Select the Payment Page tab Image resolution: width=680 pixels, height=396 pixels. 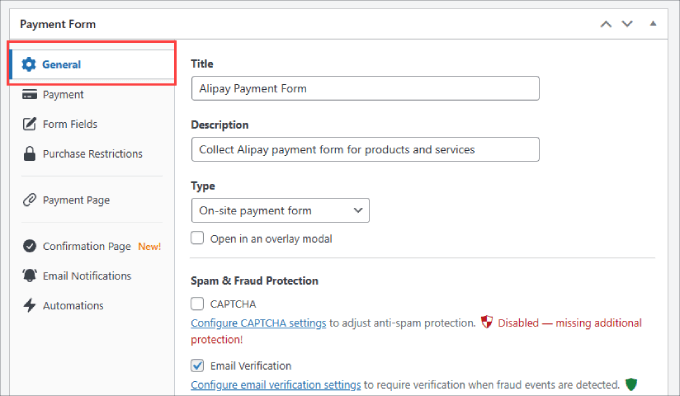pyautogui.click(x=92, y=200)
